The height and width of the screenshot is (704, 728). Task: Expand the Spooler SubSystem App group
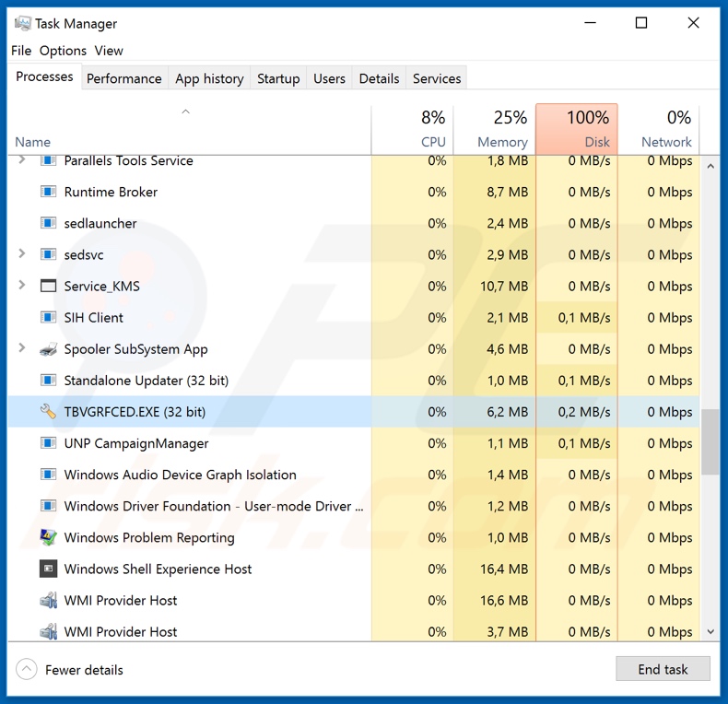pos(22,347)
